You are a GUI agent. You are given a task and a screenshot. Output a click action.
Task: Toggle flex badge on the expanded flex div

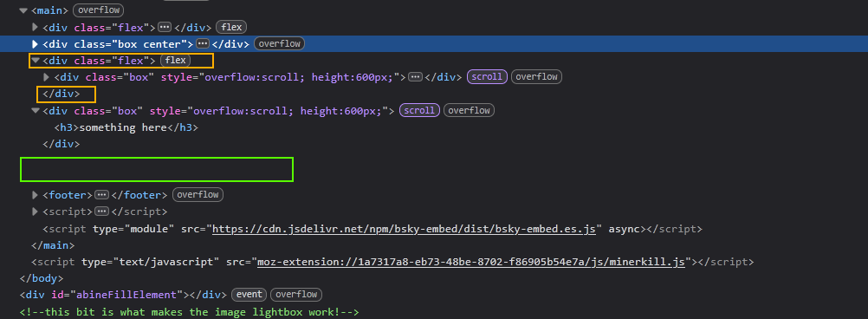click(176, 60)
